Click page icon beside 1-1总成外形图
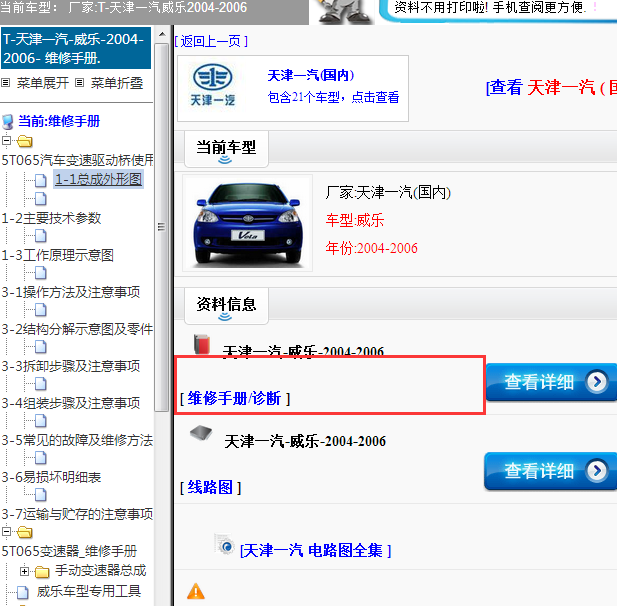 (41, 180)
